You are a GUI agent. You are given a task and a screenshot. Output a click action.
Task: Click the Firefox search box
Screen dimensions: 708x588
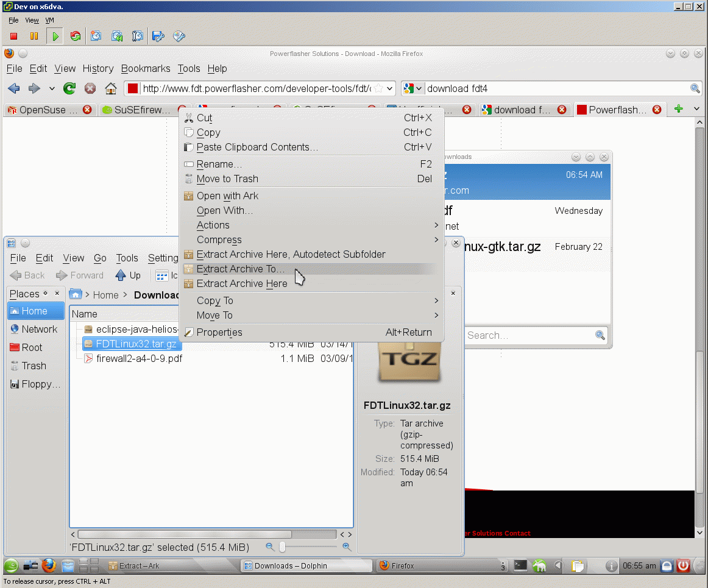[x=556, y=88]
